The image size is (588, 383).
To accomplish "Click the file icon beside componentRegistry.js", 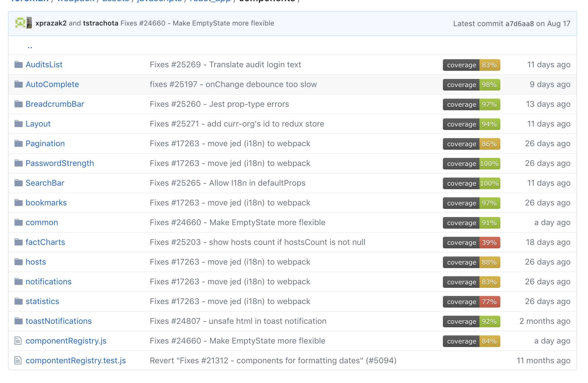I will [x=18, y=341].
